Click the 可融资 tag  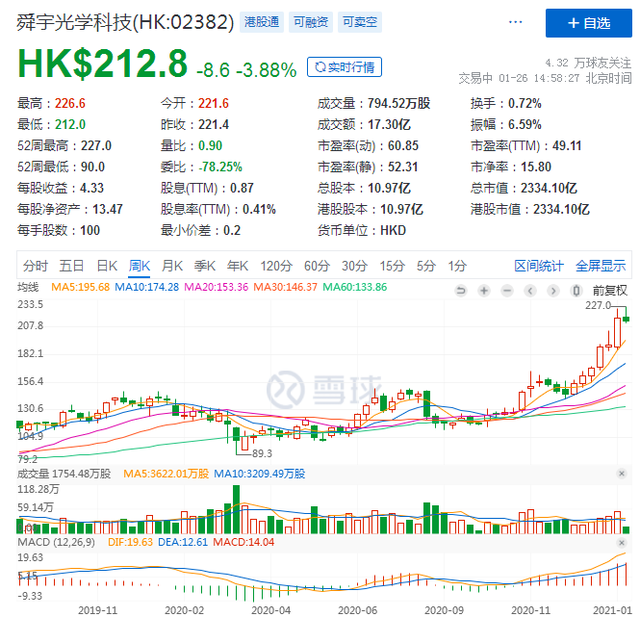311,22
